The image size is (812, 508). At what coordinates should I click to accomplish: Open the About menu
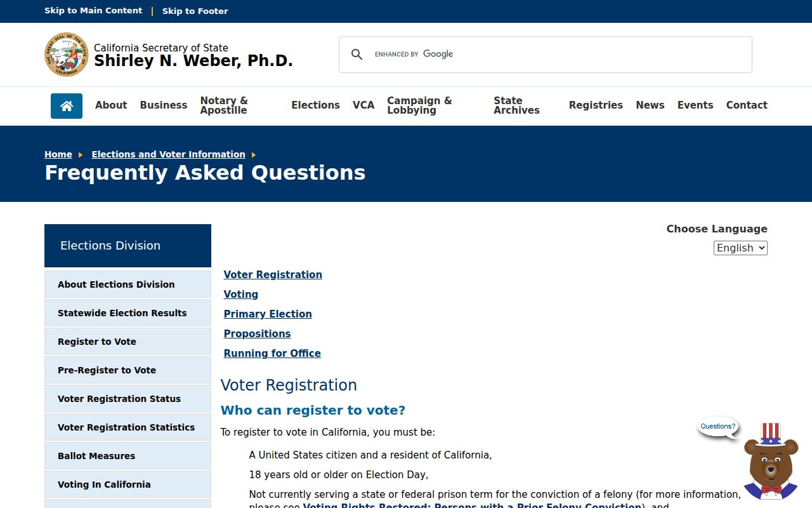click(x=111, y=105)
